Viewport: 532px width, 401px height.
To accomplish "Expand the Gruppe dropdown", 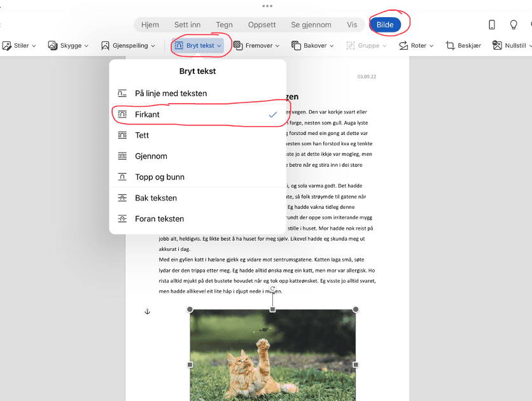I will [x=366, y=45].
